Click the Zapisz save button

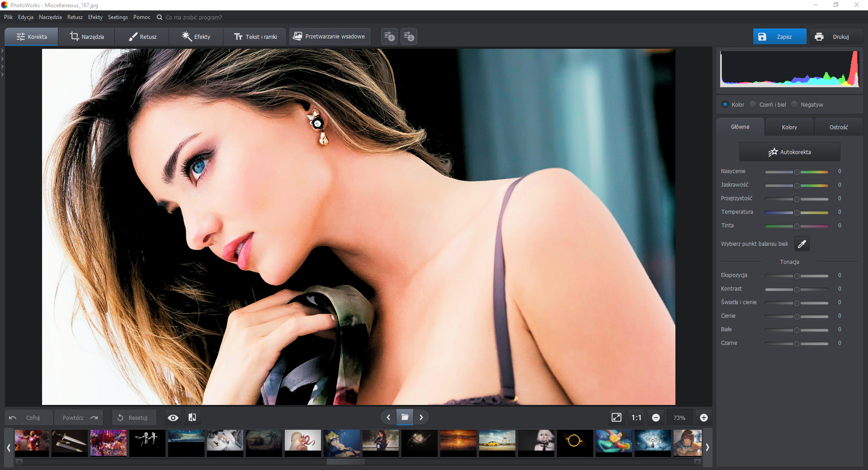point(779,37)
